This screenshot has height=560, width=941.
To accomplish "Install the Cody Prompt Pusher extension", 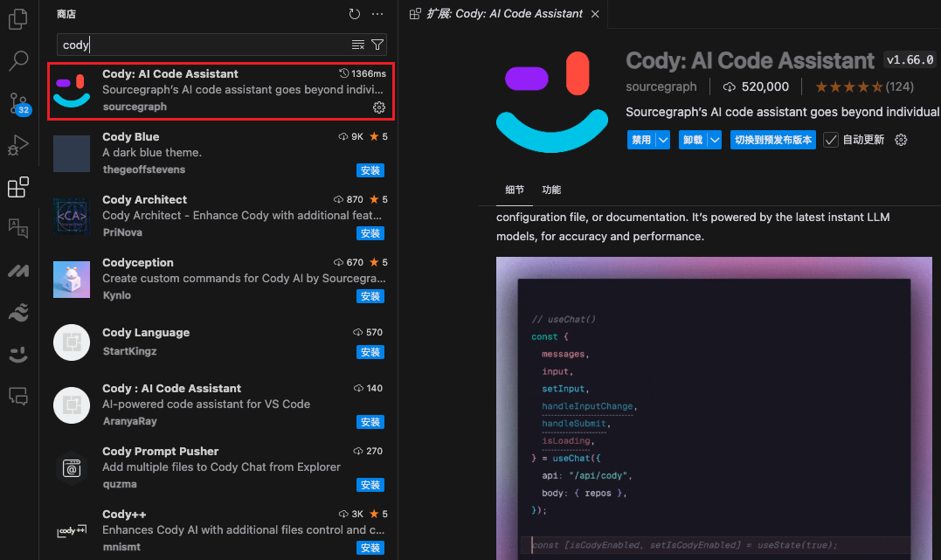I will (x=370, y=485).
